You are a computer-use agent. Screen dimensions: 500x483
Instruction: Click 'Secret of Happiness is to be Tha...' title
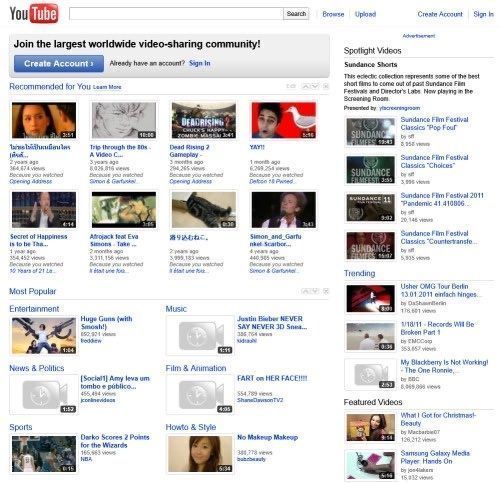click(x=38, y=240)
